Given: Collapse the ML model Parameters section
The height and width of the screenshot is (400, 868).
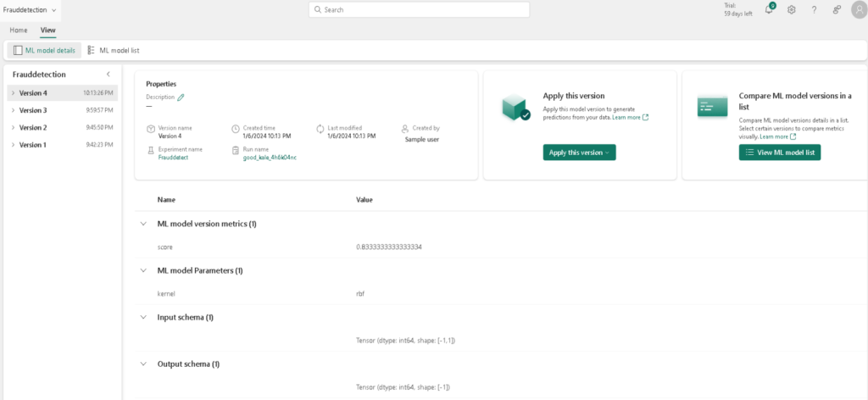Looking at the screenshot, I should [x=142, y=270].
